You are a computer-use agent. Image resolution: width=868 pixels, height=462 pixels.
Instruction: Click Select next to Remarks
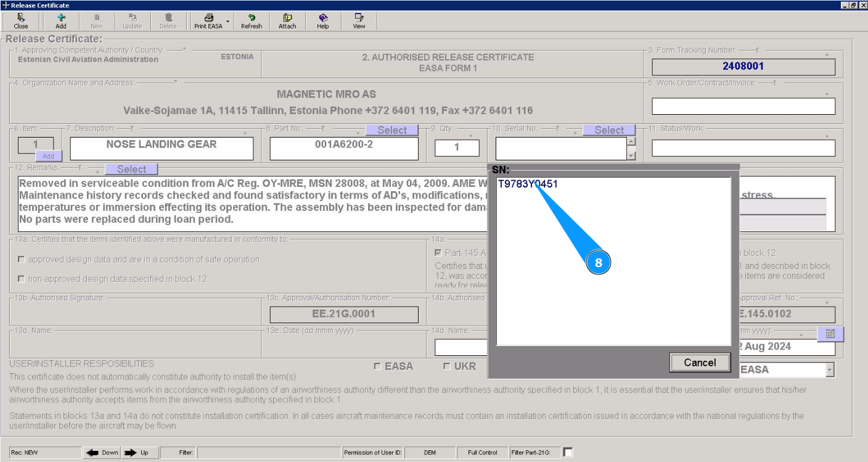tap(131, 169)
